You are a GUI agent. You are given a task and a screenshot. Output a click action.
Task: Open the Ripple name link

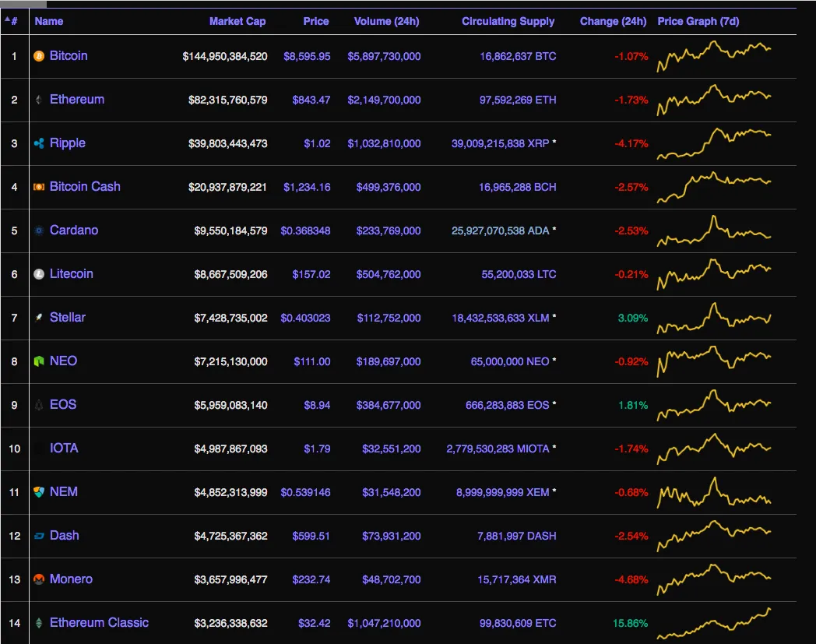click(68, 143)
